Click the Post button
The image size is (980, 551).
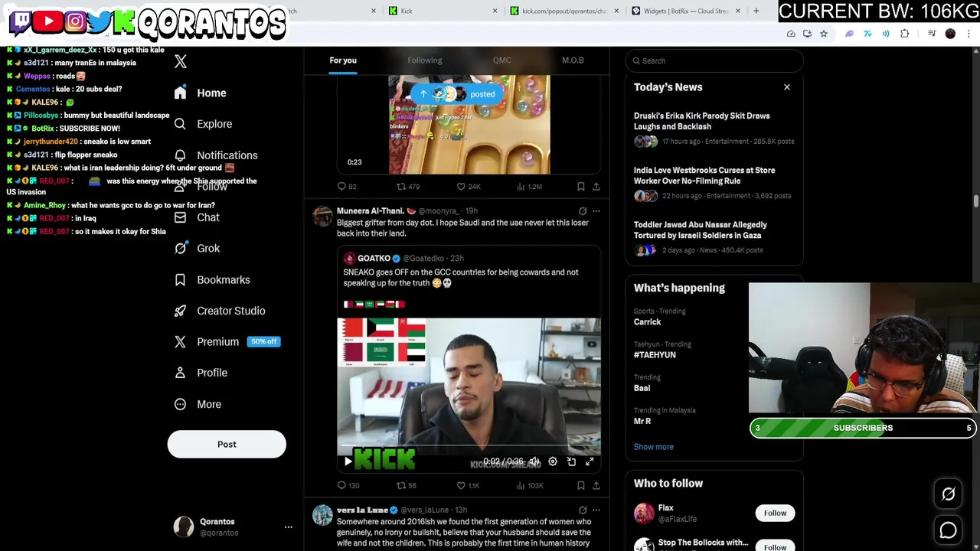click(227, 444)
